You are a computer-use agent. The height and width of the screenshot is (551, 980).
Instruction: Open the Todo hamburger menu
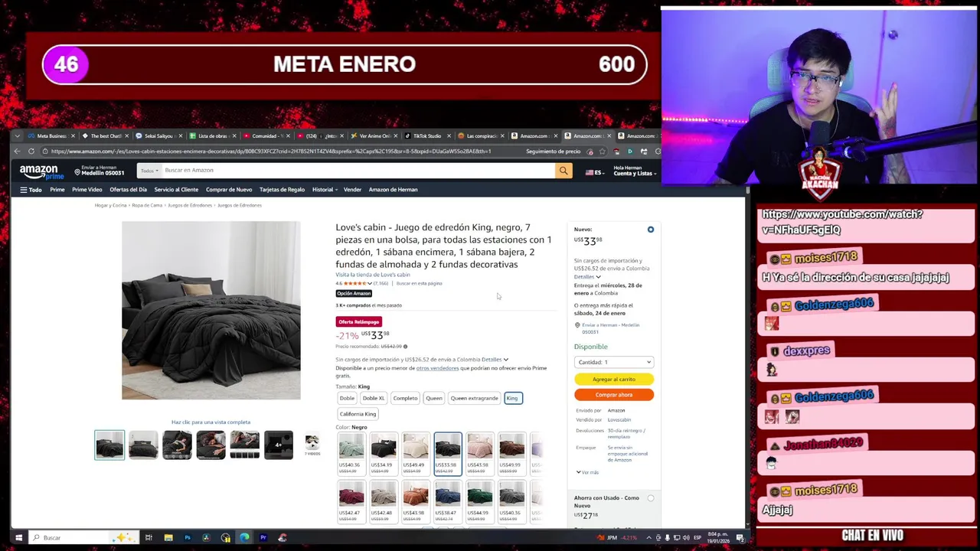tap(31, 190)
